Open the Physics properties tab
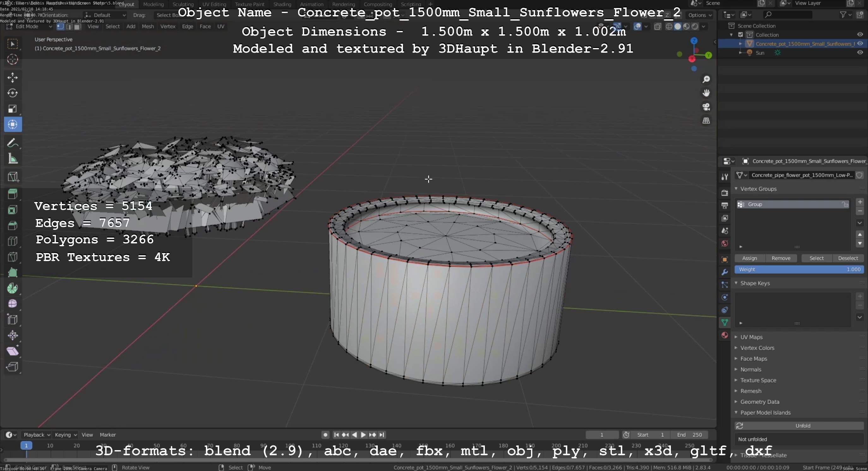Screen dimensions: 868x471 725,297
